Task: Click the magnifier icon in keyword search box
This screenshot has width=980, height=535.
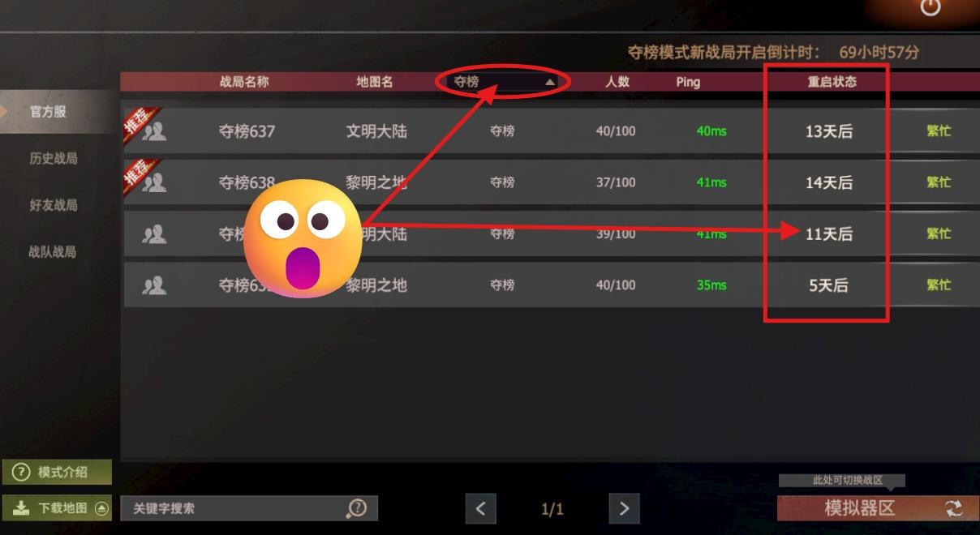Action: [x=357, y=508]
